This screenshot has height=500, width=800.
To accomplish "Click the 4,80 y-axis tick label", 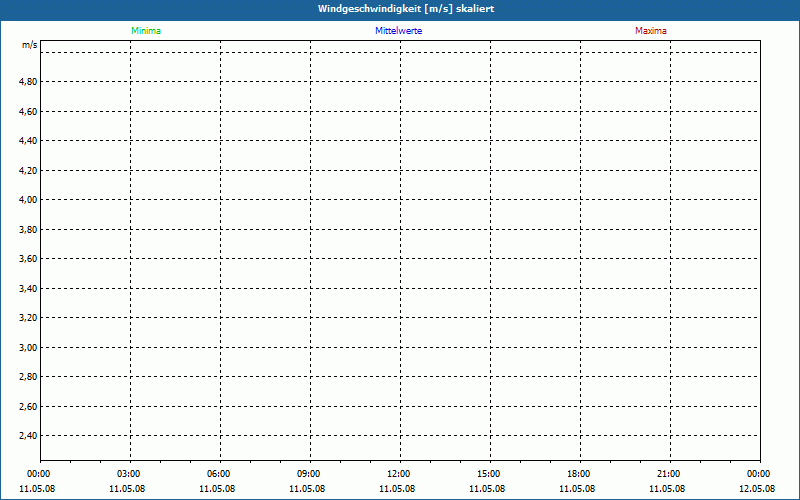I will pos(28,82).
